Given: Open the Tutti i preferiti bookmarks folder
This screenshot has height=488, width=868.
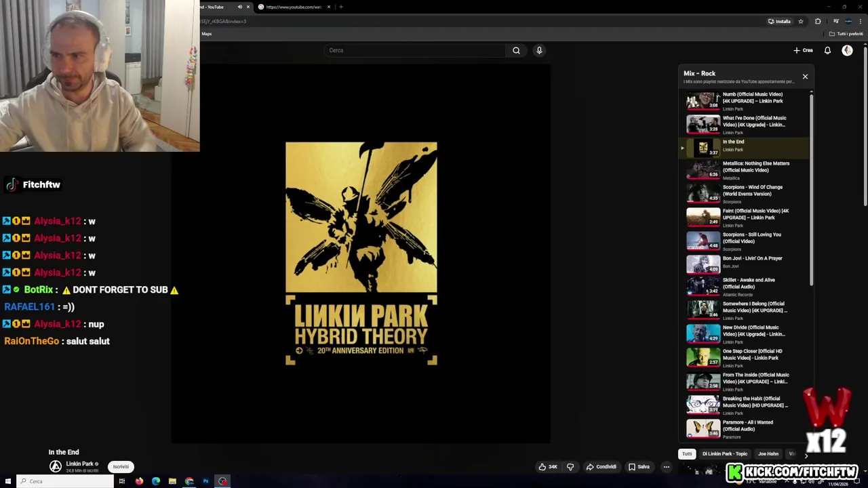Looking at the screenshot, I should 846,34.
